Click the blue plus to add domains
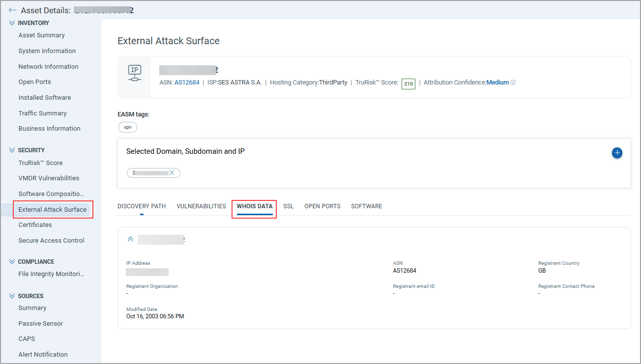This screenshot has width=641, height=364. pos(617,153)
